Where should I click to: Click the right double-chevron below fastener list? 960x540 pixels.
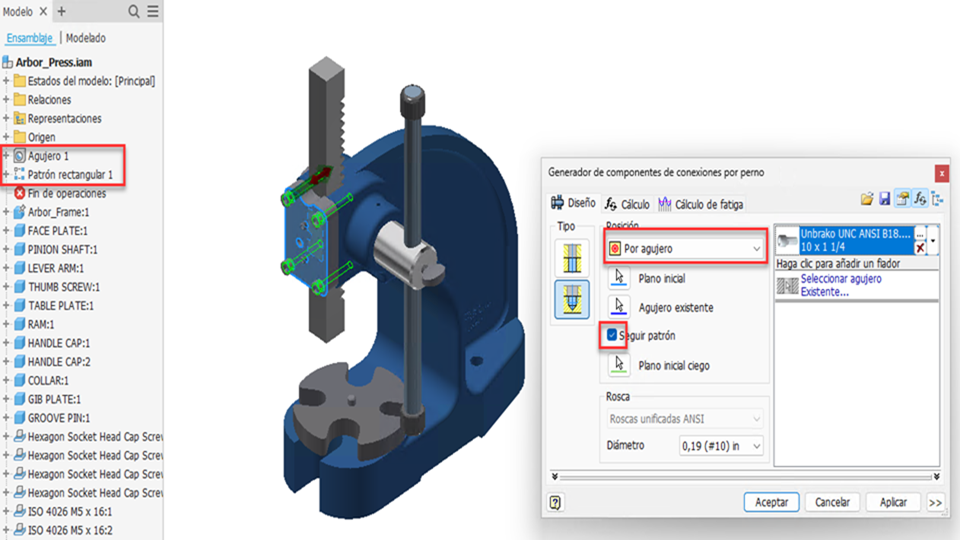[936, 476]
